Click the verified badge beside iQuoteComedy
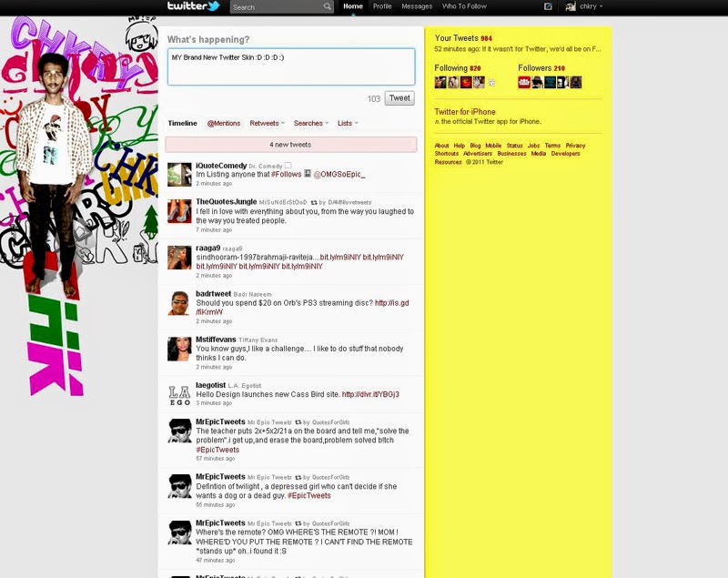This screenshot has width=728, height=578. click(288, 166)
